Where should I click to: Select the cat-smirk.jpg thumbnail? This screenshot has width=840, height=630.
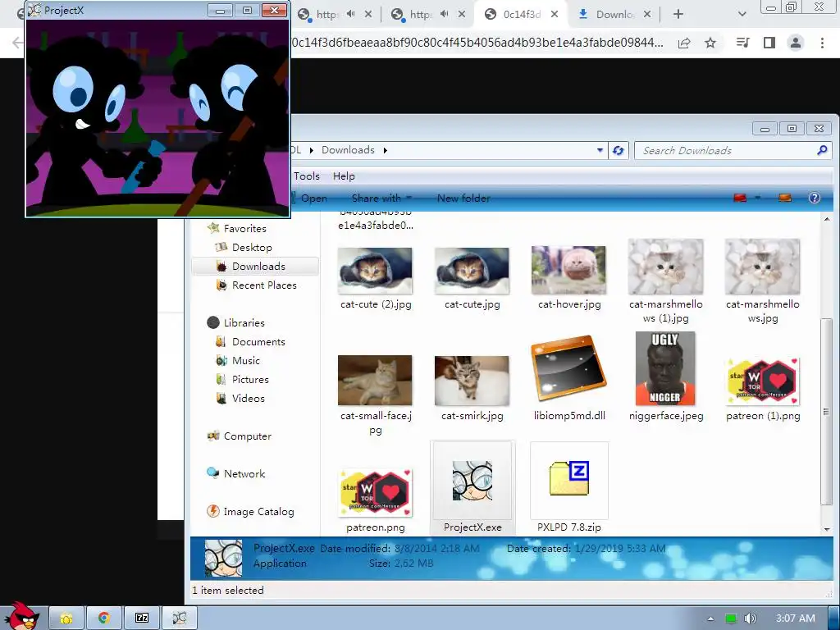[x=472, y=381]
